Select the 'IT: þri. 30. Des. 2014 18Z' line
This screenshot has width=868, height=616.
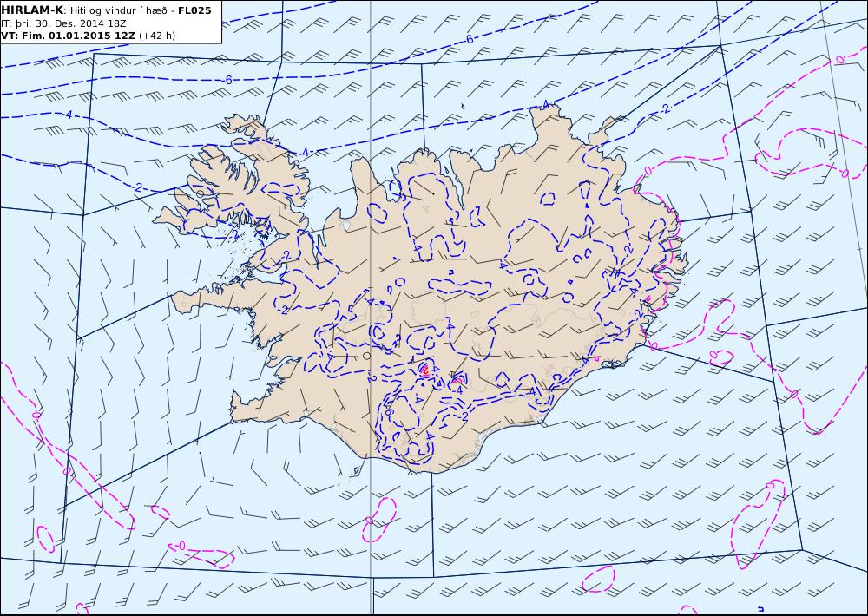62,23
